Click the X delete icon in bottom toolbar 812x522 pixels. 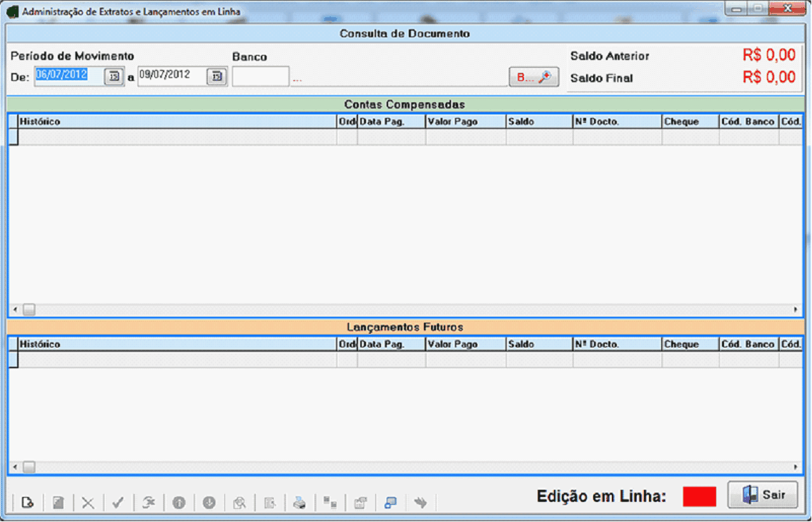88,503
